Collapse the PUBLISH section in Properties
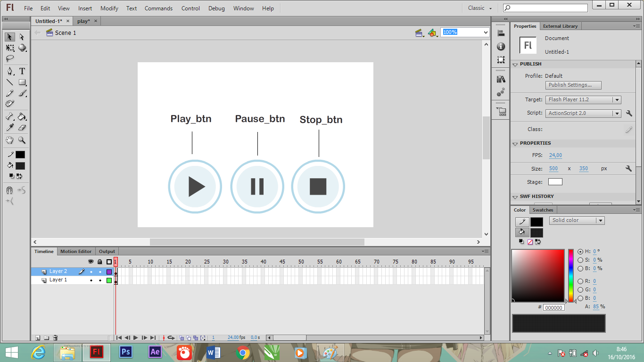The height and width of the screenshot is (362, 644). pos(515,64)
